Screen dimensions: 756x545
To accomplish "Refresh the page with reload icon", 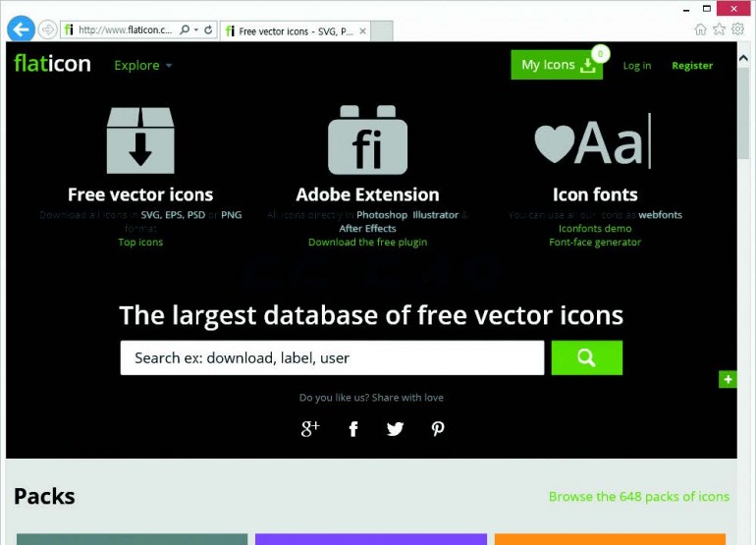I will (208, 29).
